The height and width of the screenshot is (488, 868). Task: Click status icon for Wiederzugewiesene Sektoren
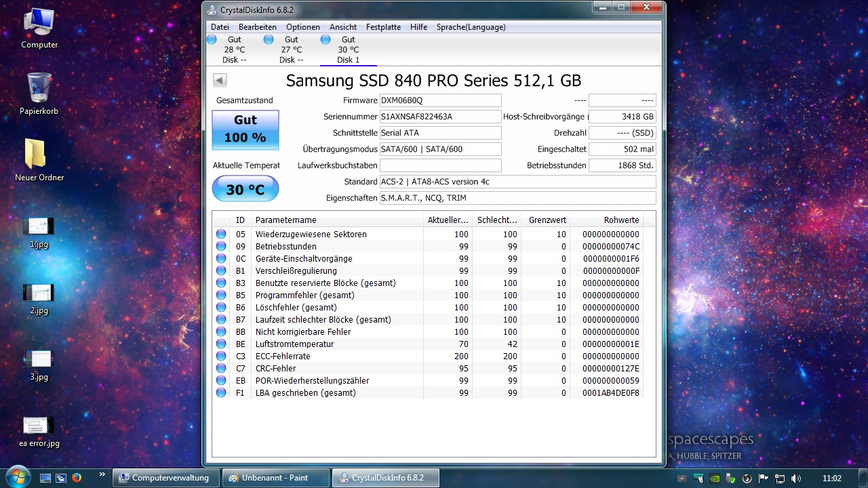[221, 234]
